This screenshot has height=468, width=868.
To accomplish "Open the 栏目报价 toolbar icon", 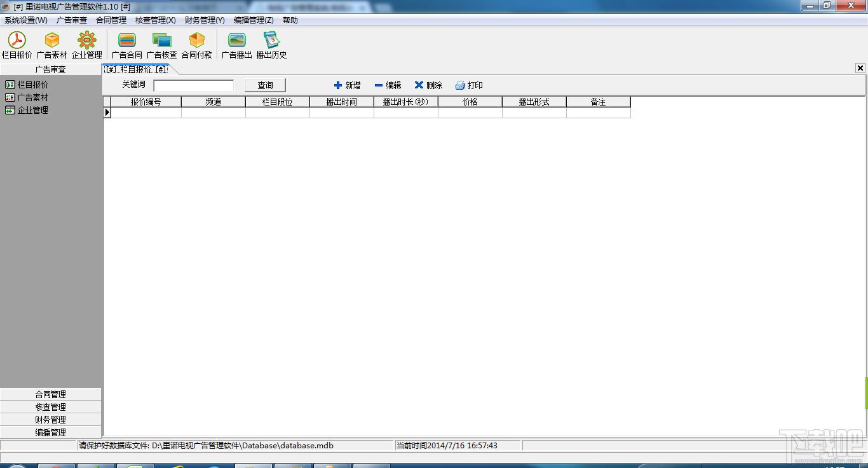I will point(17,45).
